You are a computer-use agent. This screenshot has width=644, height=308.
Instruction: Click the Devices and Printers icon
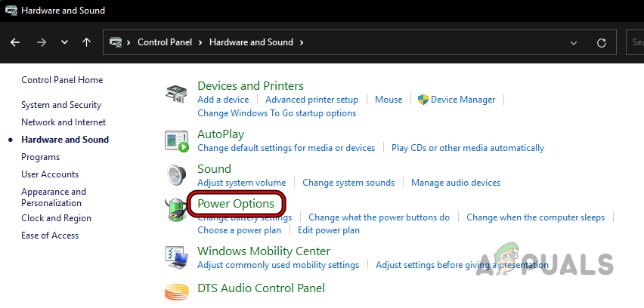click(177, 96)
